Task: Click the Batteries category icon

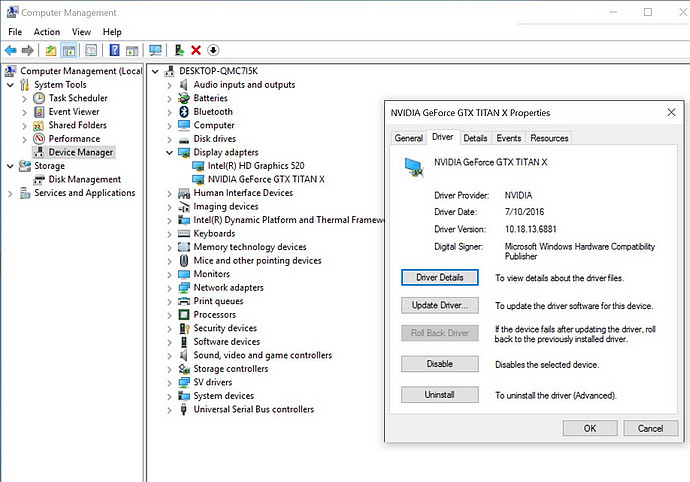Action: (184, 98)
